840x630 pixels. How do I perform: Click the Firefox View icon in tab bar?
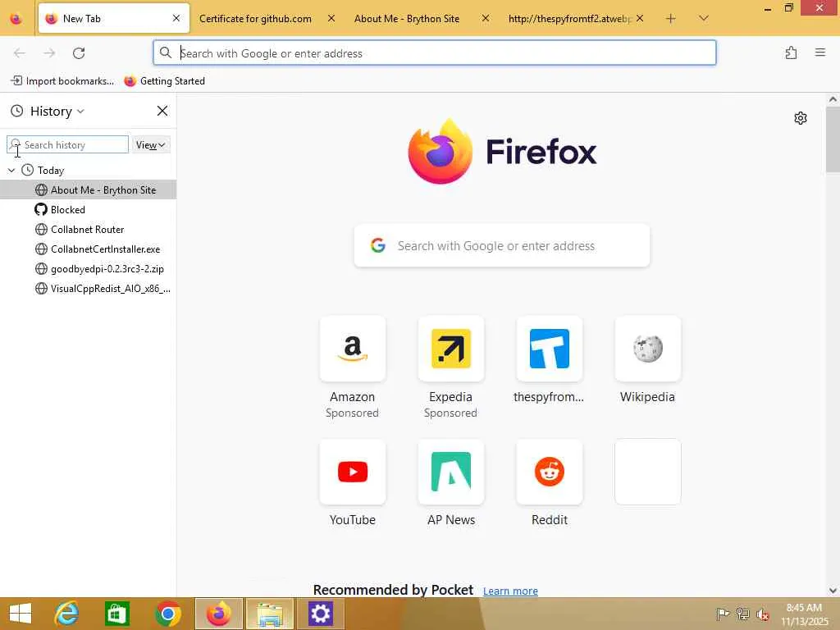(x=16, y=19)
